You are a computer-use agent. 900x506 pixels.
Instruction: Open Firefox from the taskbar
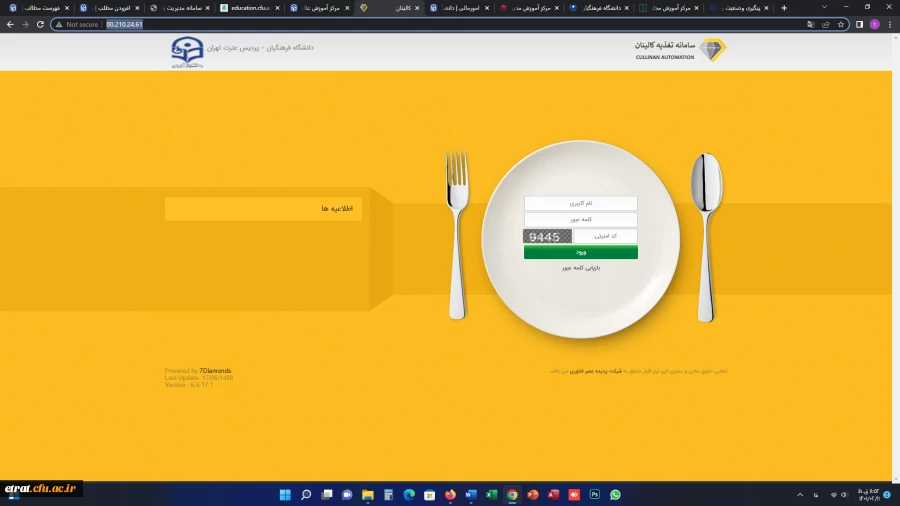point(450,494)
